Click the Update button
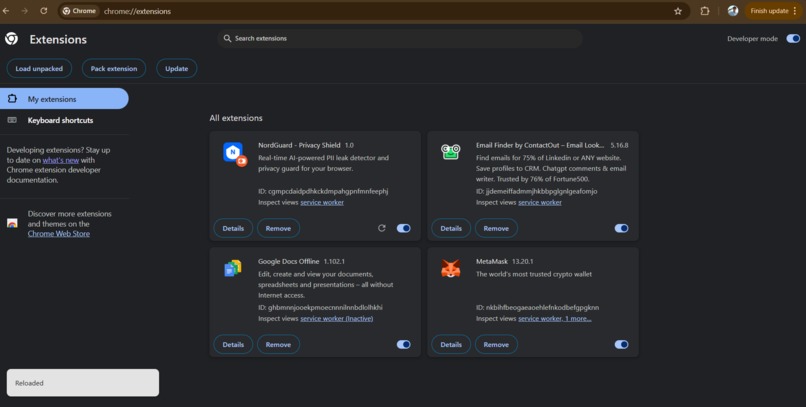This screenshot has width=806, height=407. 176,68
